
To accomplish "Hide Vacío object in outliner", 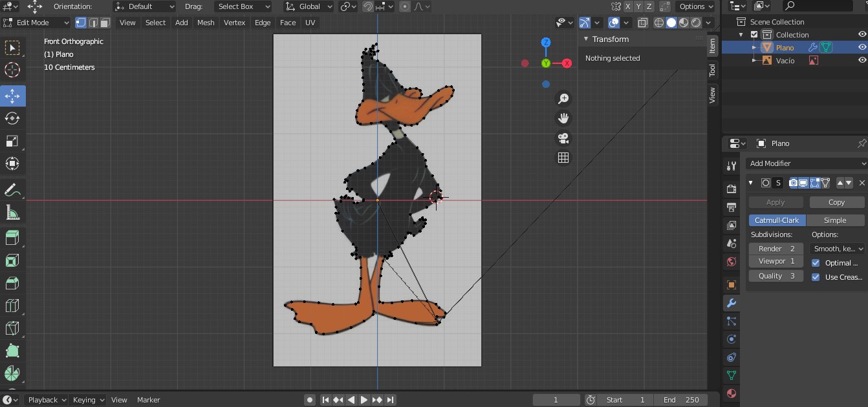I will tap(862, 60).
